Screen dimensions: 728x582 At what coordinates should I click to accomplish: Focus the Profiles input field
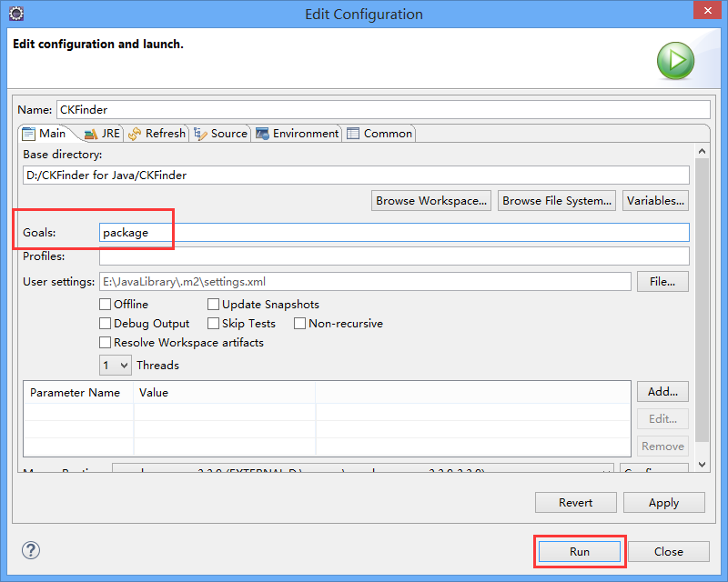(x=394, y=256)
